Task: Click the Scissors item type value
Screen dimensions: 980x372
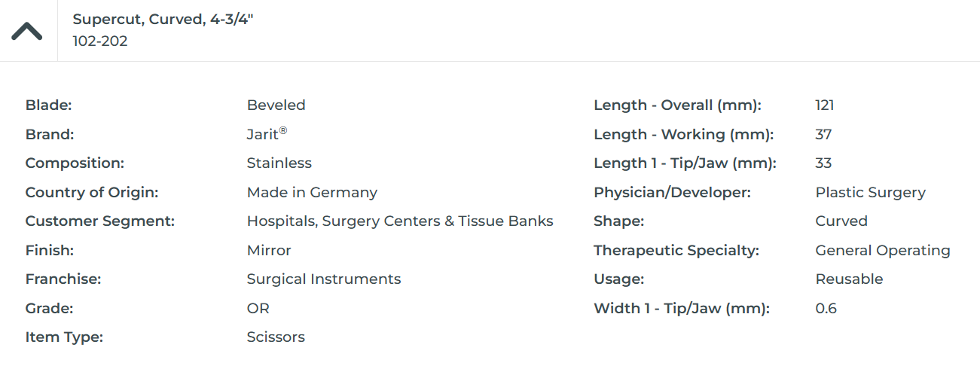Action: (x=276, y=337)
